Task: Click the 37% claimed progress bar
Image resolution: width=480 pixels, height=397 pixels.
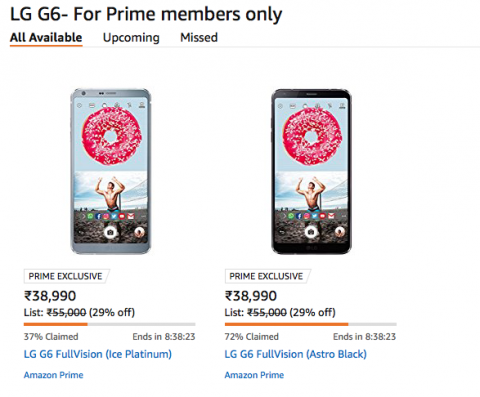Action: tap(109, 324)
